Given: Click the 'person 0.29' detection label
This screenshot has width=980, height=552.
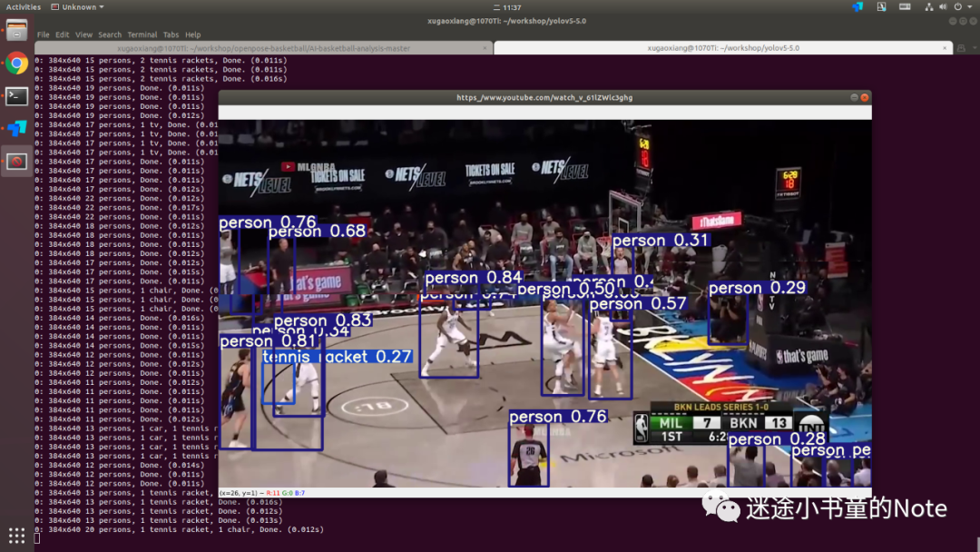Looking at the screenshot, I should point(757,288).
